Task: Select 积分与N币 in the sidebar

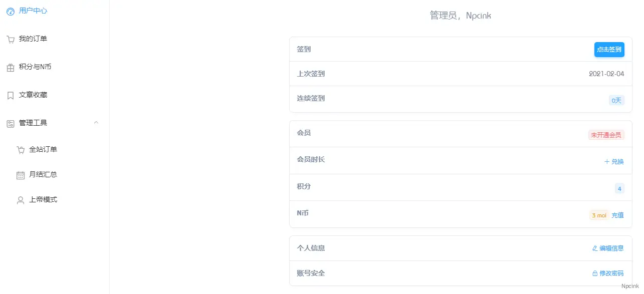Action: [x=55, y=67]
